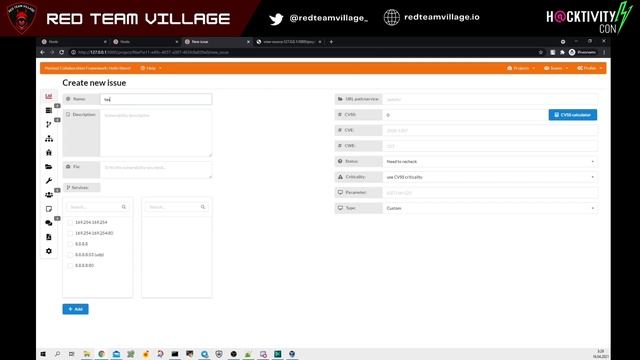Click into the URL path/service field

(490, 99)
